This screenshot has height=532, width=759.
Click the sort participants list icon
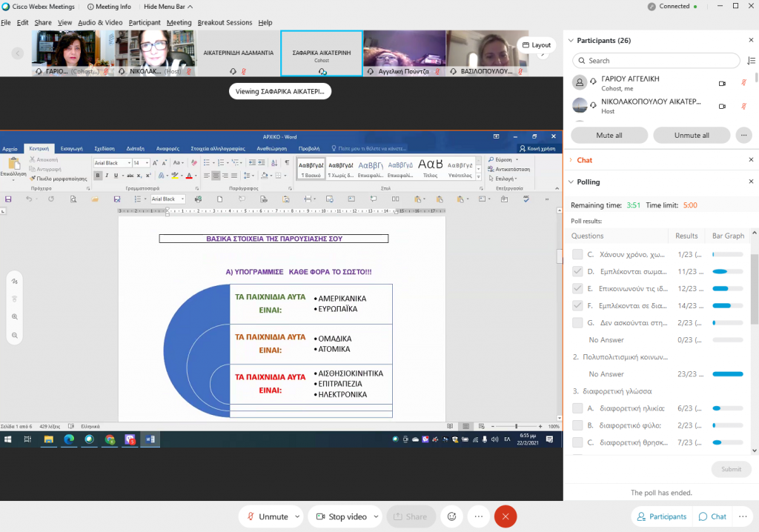tap(752, 61)
